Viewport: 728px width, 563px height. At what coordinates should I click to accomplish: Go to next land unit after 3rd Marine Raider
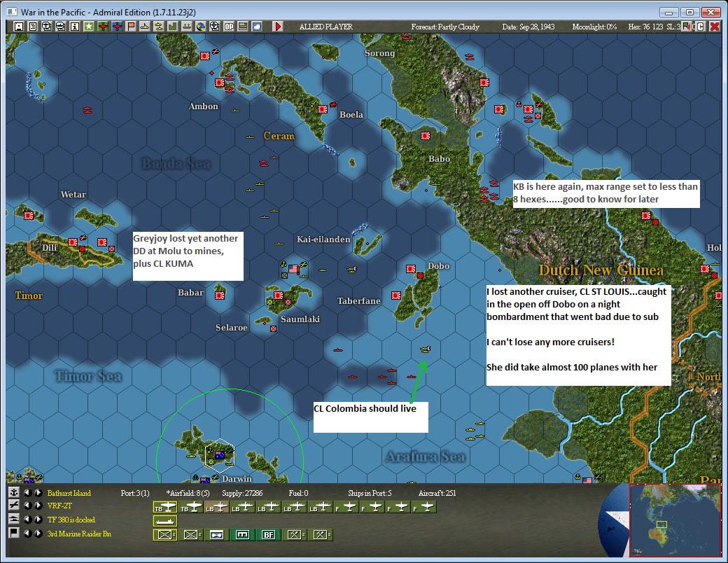(x=38, y=533)
